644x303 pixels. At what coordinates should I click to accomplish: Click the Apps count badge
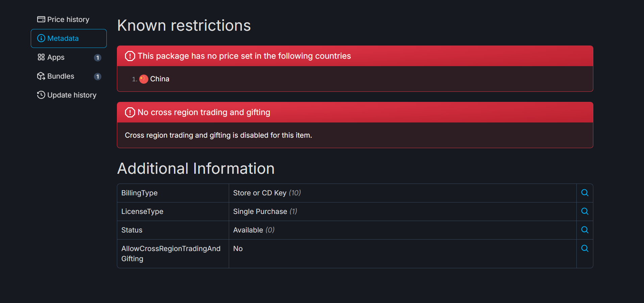(x=98, y=58)
